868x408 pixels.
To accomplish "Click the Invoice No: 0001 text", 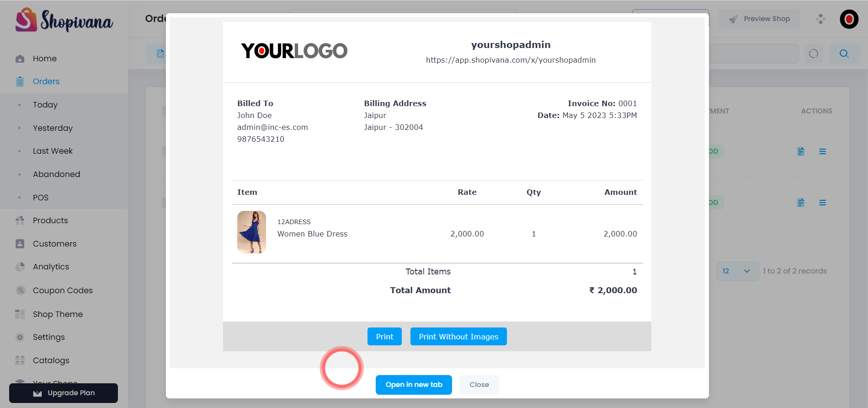I will 602,103.
